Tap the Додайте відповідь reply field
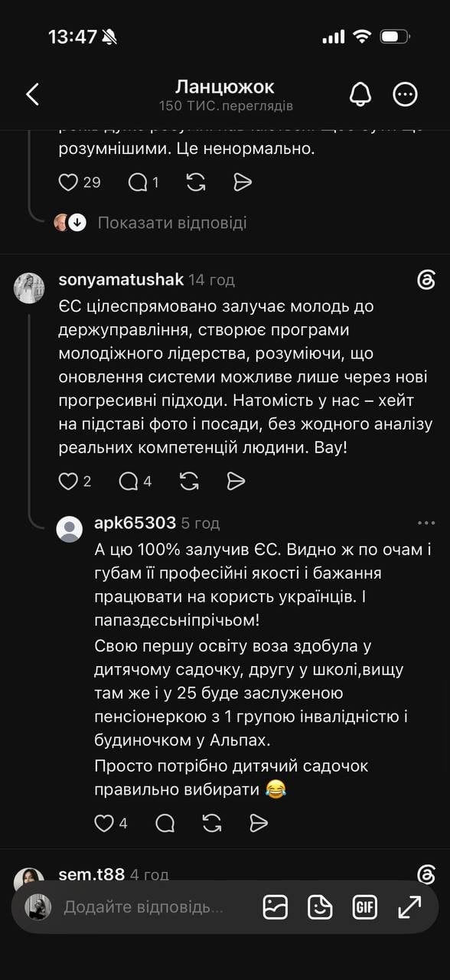450x980 pixels. [143, 907]
